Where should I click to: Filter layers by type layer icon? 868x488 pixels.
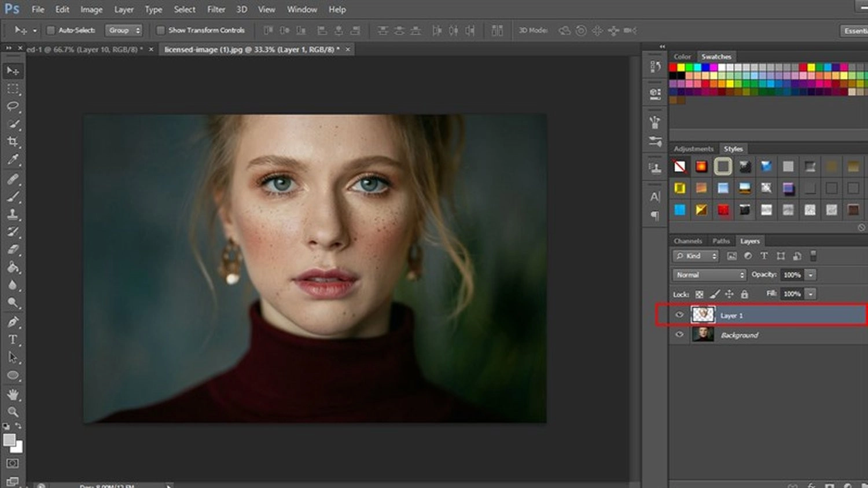[764, 256]
